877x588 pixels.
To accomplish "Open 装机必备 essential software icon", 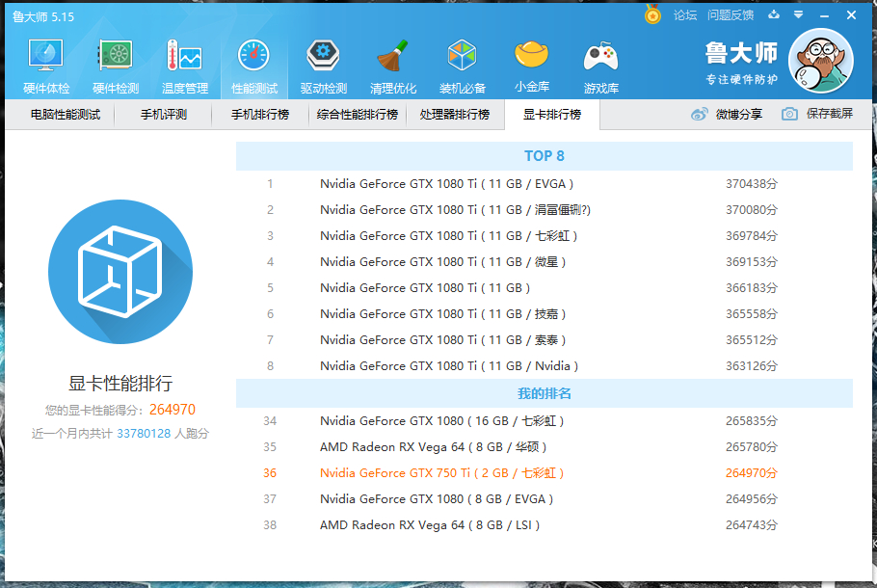I will click(x=463, y=66).
